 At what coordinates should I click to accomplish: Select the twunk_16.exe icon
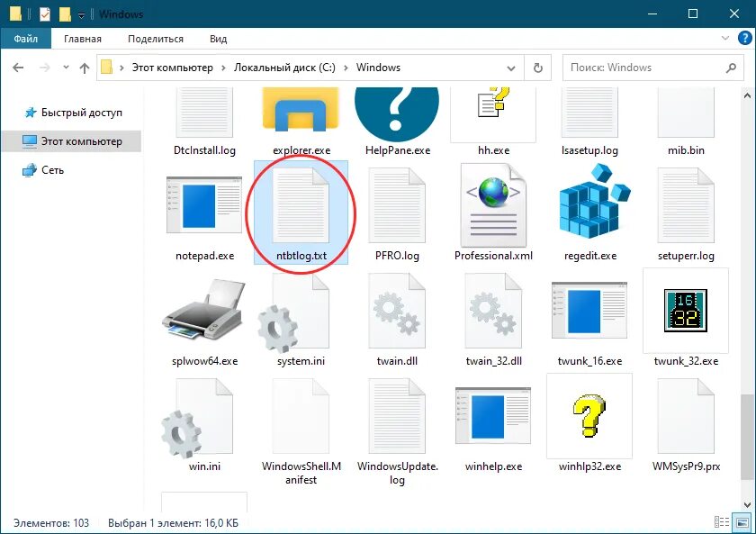coord(589,310)
